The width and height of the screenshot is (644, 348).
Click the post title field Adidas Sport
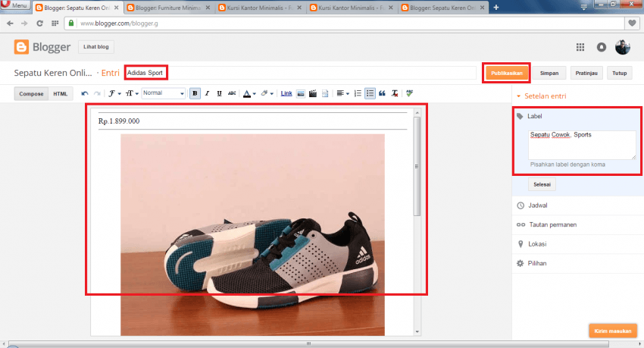pyautogui.click(x=301, y=73)
